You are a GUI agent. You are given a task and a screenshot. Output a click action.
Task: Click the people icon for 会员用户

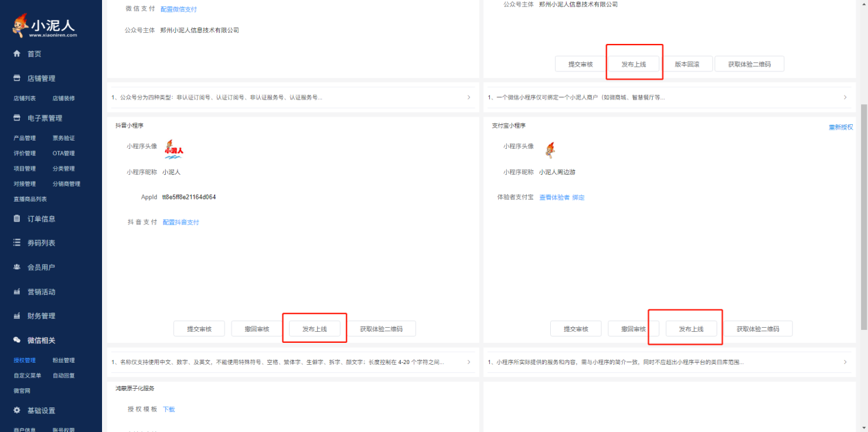[17, 267]
